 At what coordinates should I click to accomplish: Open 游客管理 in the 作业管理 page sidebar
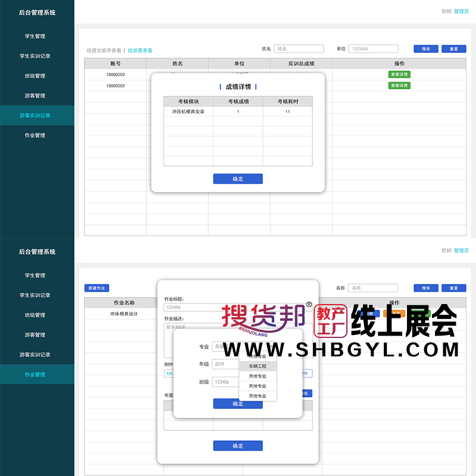[35, 335]
